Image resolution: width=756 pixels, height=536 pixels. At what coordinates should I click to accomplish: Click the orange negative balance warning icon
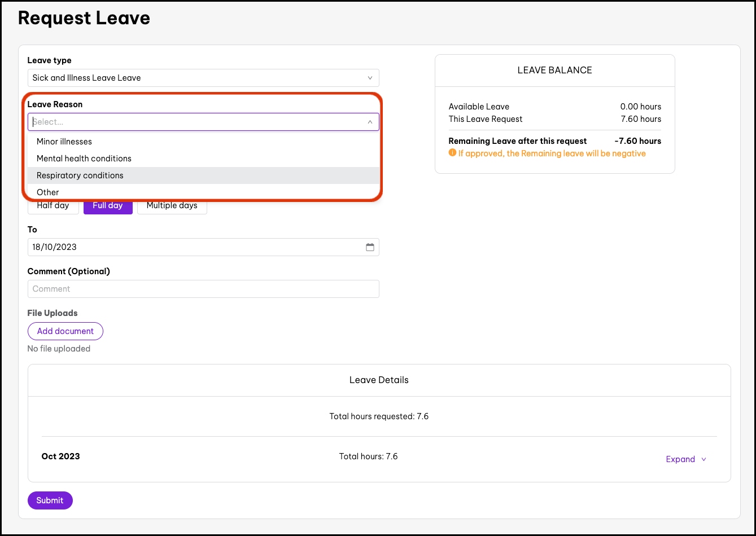pos(452,153)
